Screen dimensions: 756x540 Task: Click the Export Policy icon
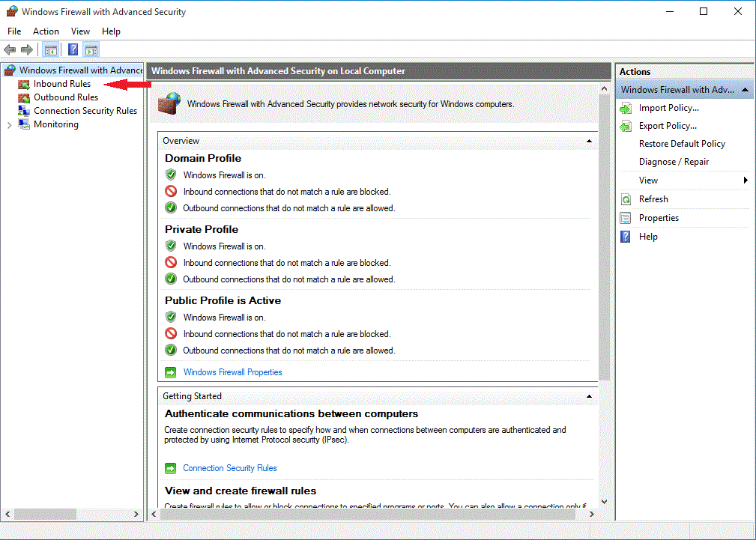tap(626, 125)
